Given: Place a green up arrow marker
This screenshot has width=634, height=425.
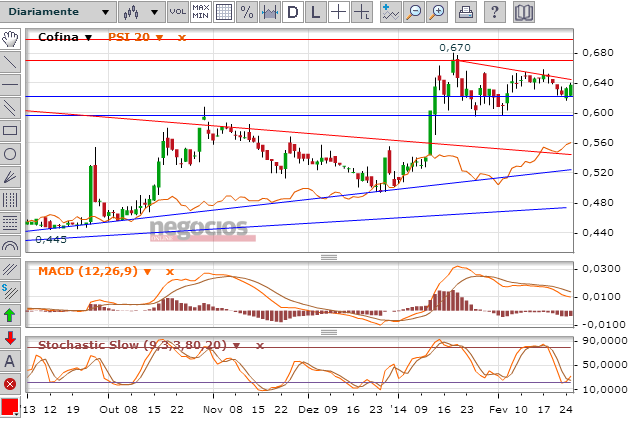Looking at the screenshot, I should pyautogui.click(x=10, y=315).
